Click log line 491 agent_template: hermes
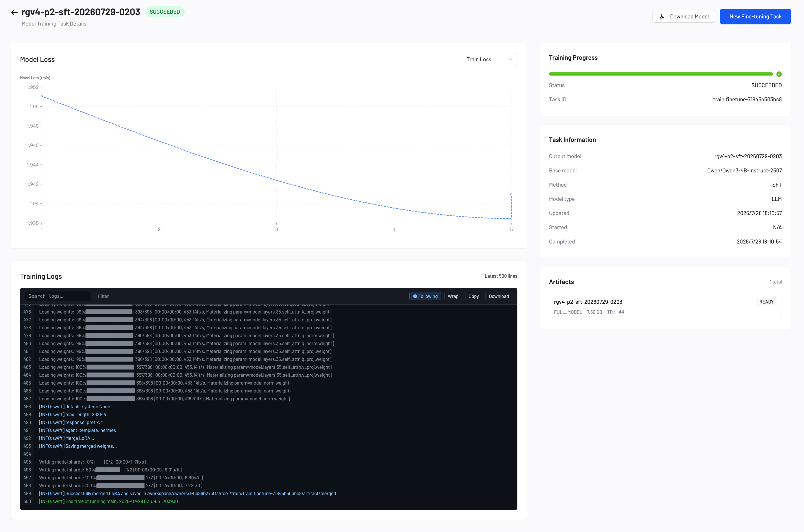Image resolution: width=804 pixels, height=532 pixels. point(77,431)
